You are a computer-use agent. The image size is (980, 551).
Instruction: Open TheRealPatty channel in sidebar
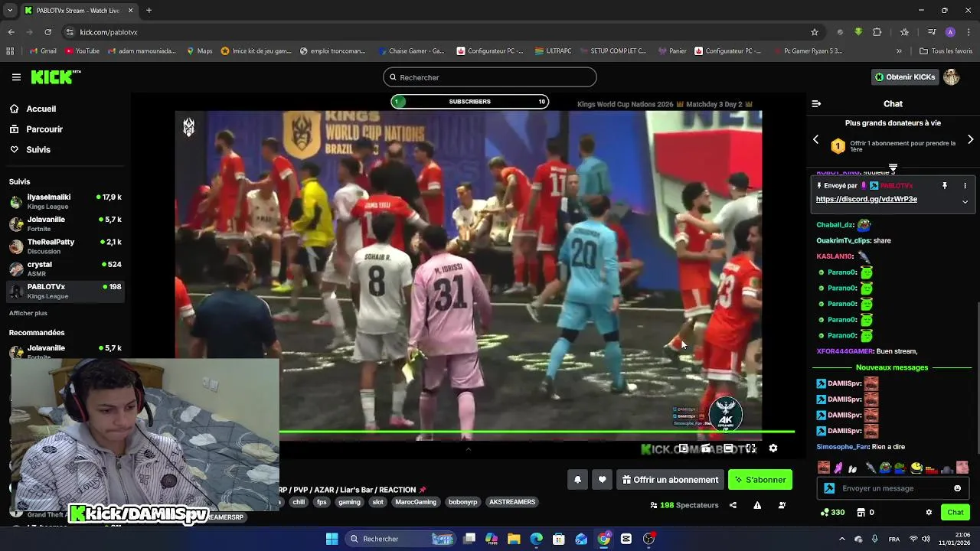[x=65, y=246]
